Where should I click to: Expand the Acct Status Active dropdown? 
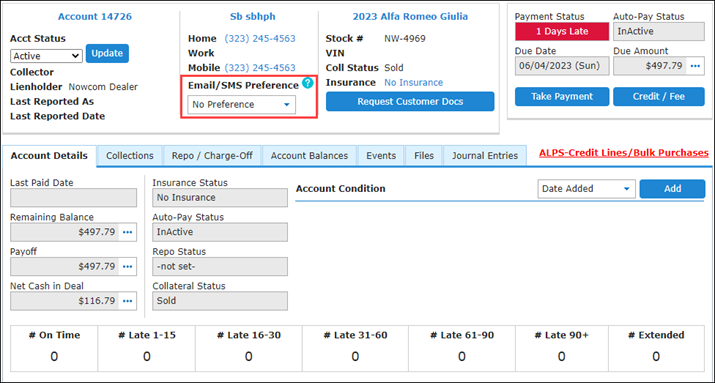click(46, 56)
